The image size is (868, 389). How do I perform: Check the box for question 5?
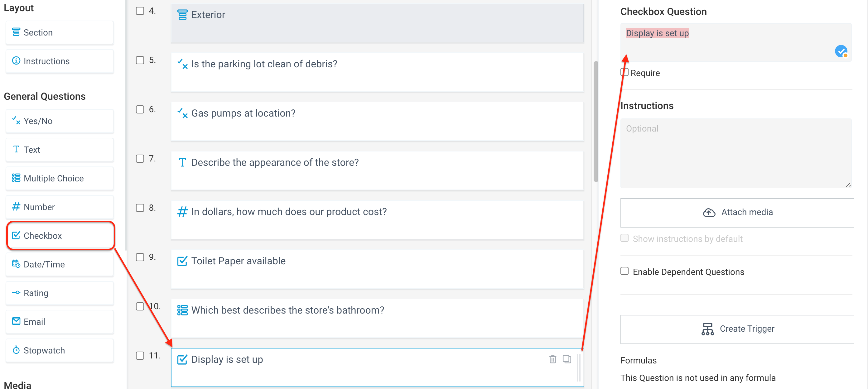[140, 60]
